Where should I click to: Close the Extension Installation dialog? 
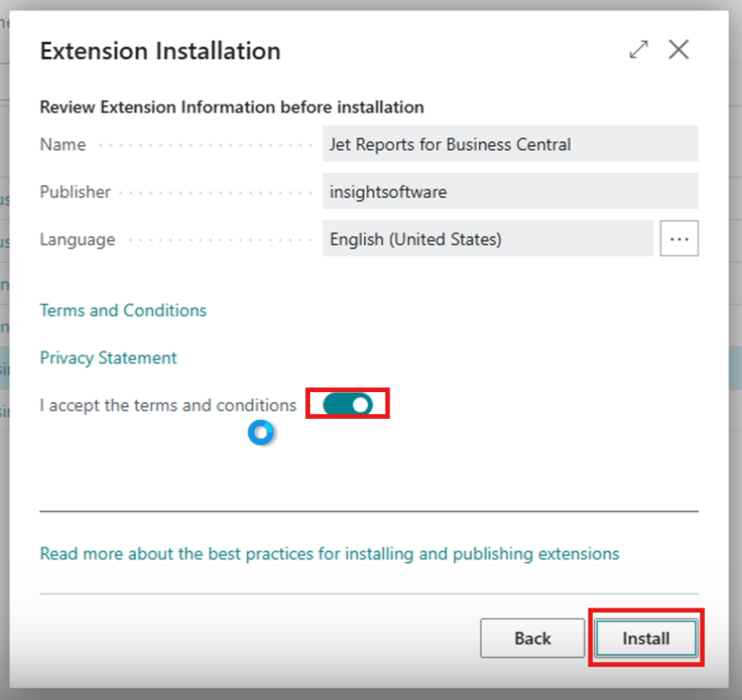[678, 49]
